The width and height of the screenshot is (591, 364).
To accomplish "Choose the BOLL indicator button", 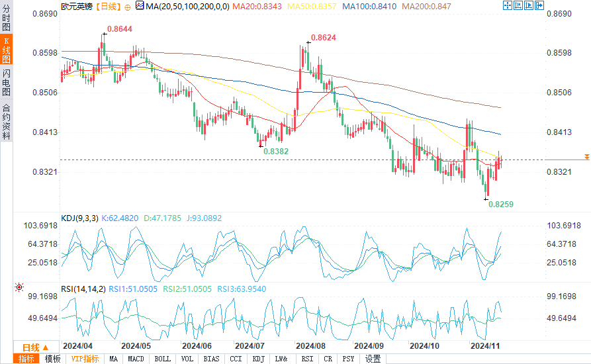I will pyautogui.click(x=162, y=359).
